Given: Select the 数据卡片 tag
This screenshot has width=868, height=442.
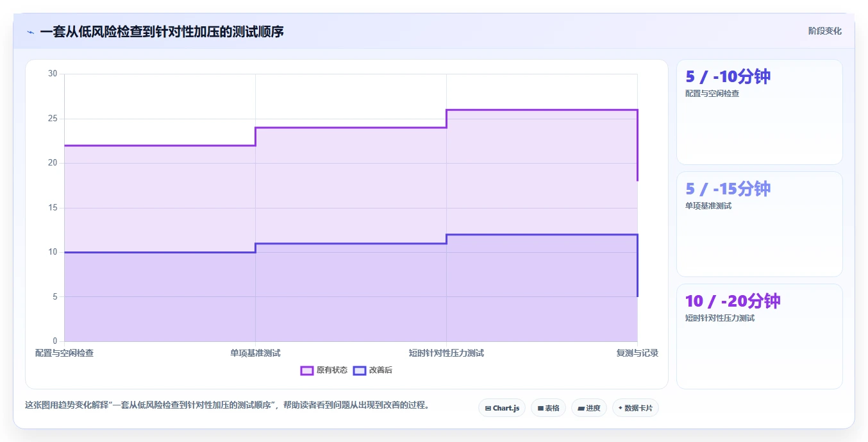Looking at the screenshot, I should [x=635, y=408].
